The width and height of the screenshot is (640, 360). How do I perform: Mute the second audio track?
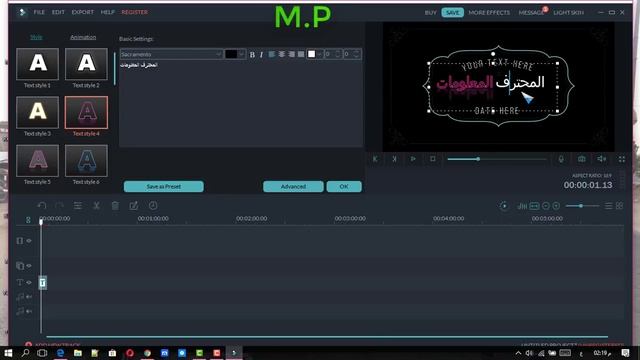pyautogui.click(x=29, y=311)
